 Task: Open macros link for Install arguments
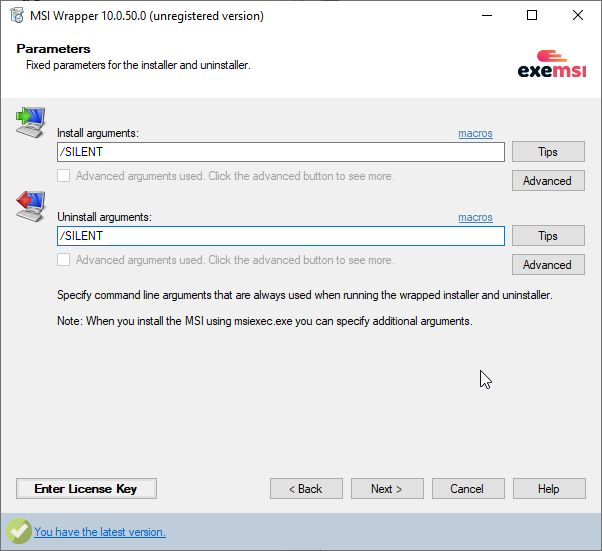[x=475, y=133]
